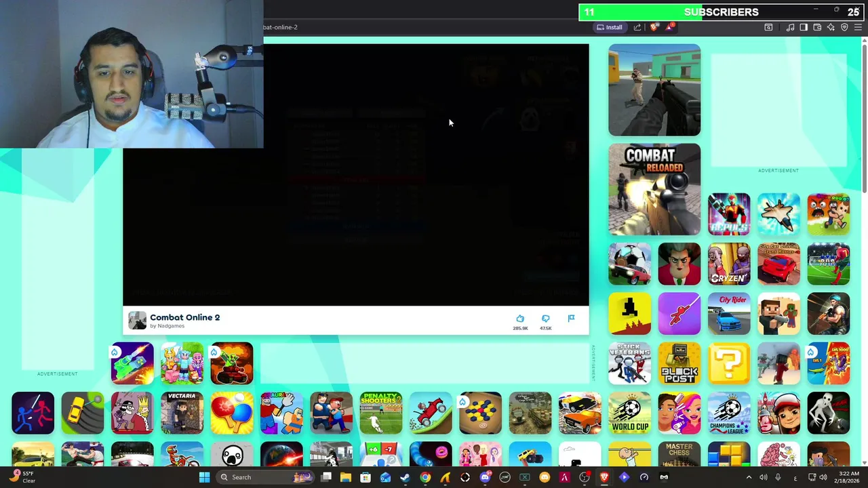The height and width of the screenshot is (488, 868).
Task: Click the Brave Rewards triangle icon
Action: coord(670,27)
